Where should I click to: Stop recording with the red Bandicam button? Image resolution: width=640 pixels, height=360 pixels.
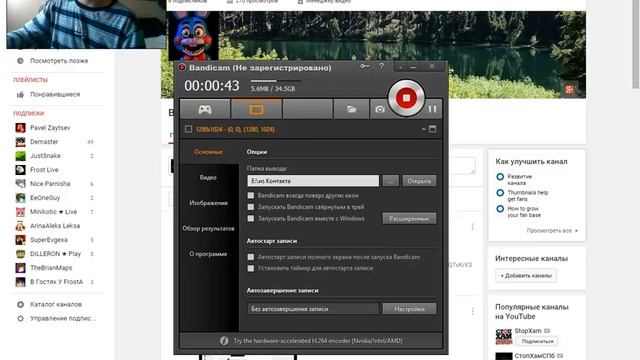(406, 98)
